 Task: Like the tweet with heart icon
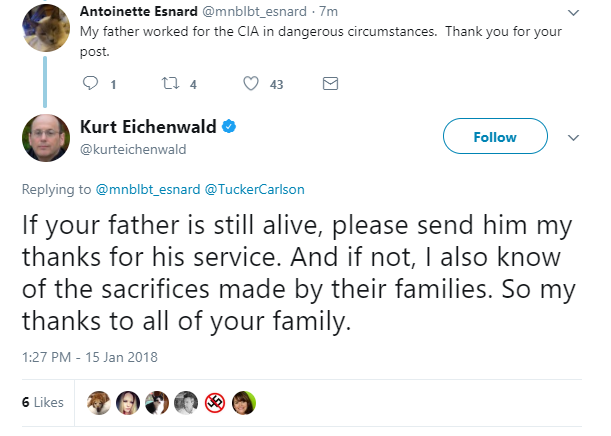[x=251, y=83]
